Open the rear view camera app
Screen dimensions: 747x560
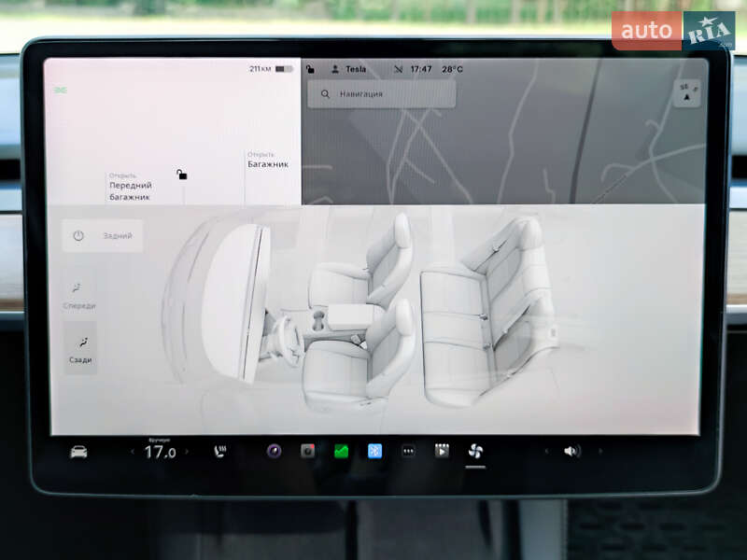coord(307,453)
